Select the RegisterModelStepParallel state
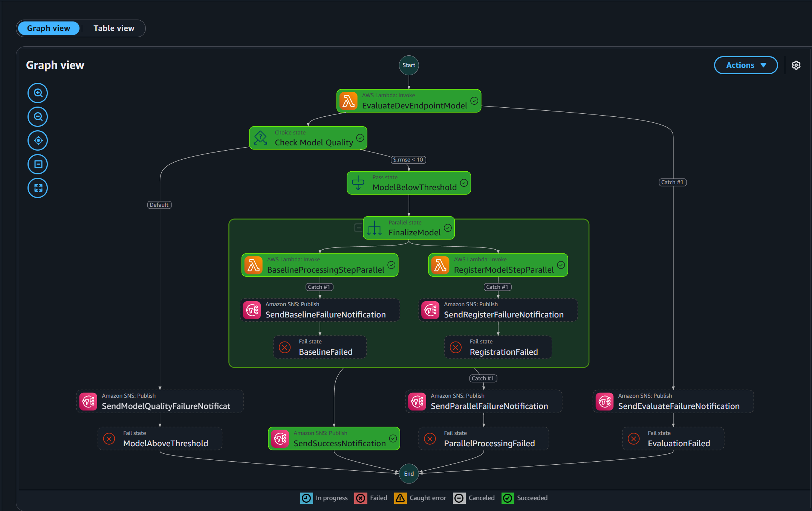 point(498,265)
